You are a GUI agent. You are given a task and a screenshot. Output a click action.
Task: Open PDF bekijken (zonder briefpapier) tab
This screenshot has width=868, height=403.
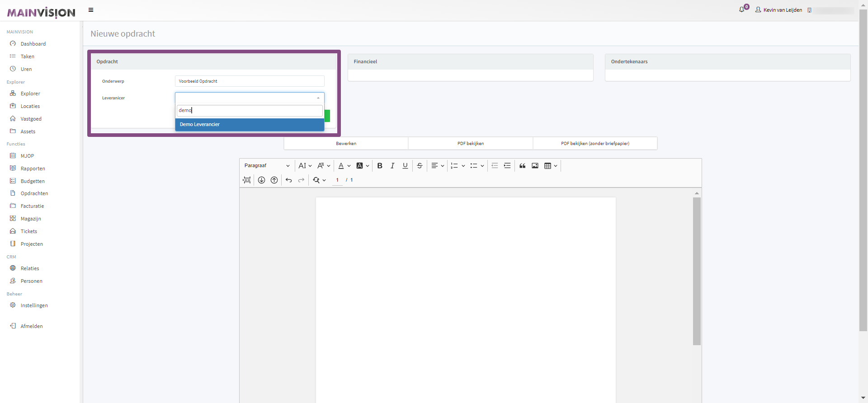[595, 144]
